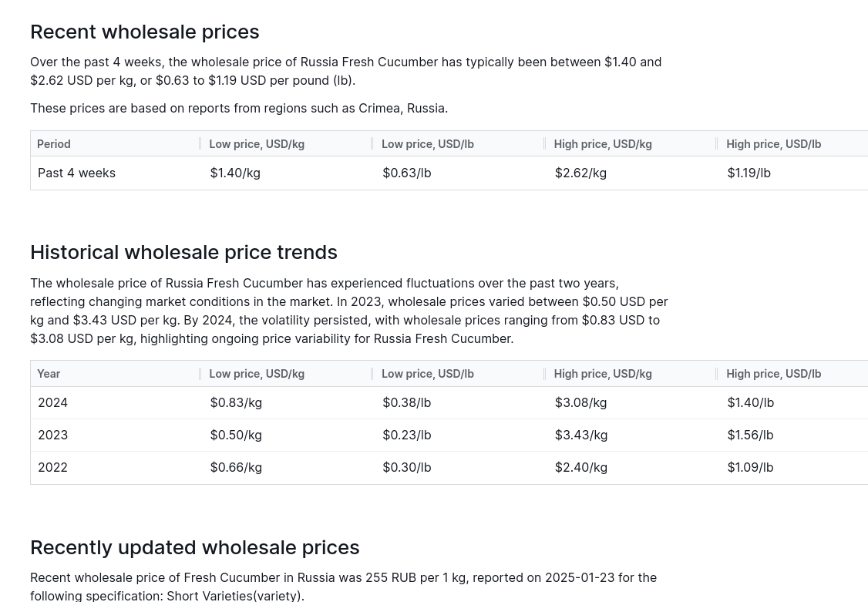Select the $0.63/lb low price cell
The width and height of the screenshot is (868, 602).
coord(406,173)
